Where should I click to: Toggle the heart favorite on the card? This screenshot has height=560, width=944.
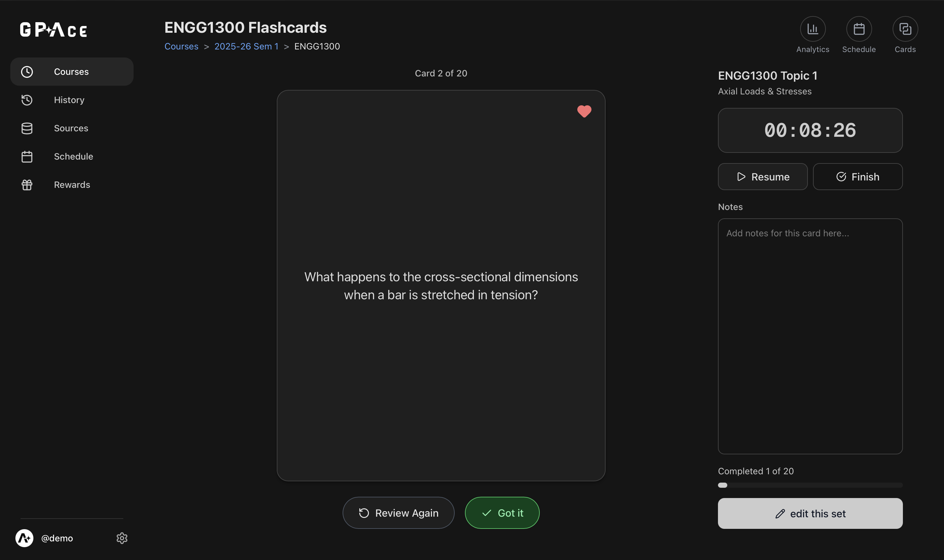click(x=584, y=111)
